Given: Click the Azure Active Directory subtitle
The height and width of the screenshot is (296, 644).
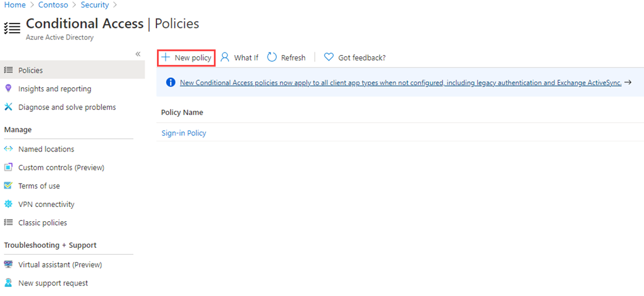Looking at the screenshot, I should [x=59, y=37].
